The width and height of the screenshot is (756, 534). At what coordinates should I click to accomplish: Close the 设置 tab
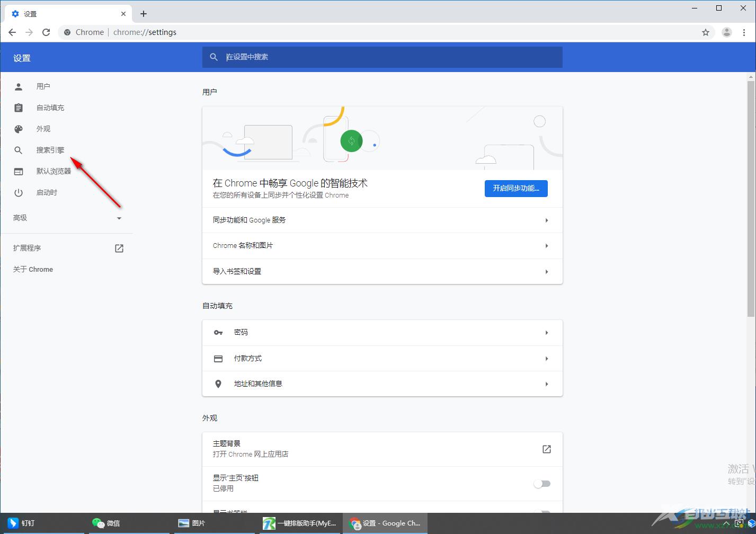(x=124, y=14)
